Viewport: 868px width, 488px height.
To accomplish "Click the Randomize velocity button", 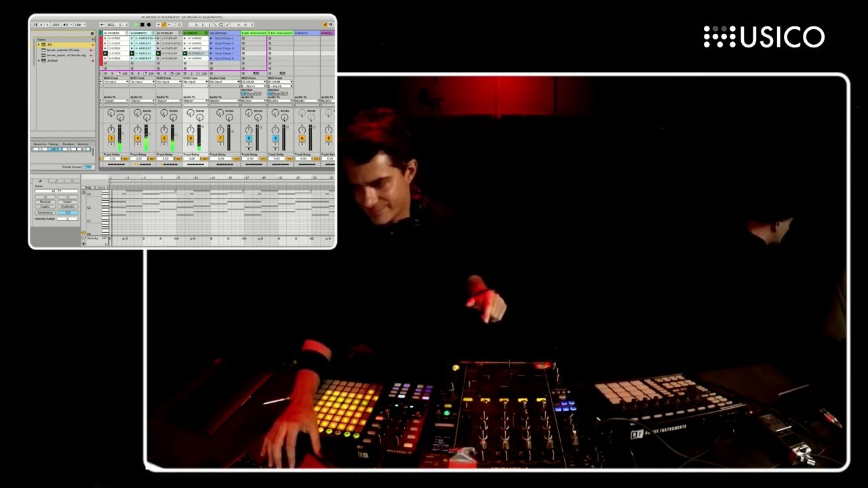I will click(x=45, y=213).
